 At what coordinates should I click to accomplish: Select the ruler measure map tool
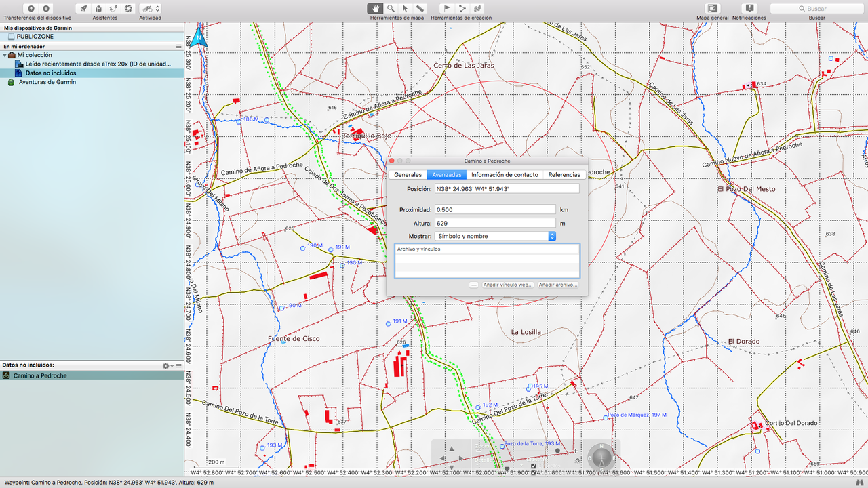point(420,8)
